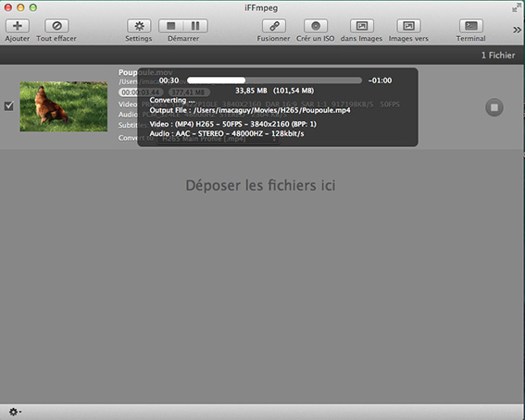Click the Crér un ISO disc icon
525x420 pixels.
(316, 26)
